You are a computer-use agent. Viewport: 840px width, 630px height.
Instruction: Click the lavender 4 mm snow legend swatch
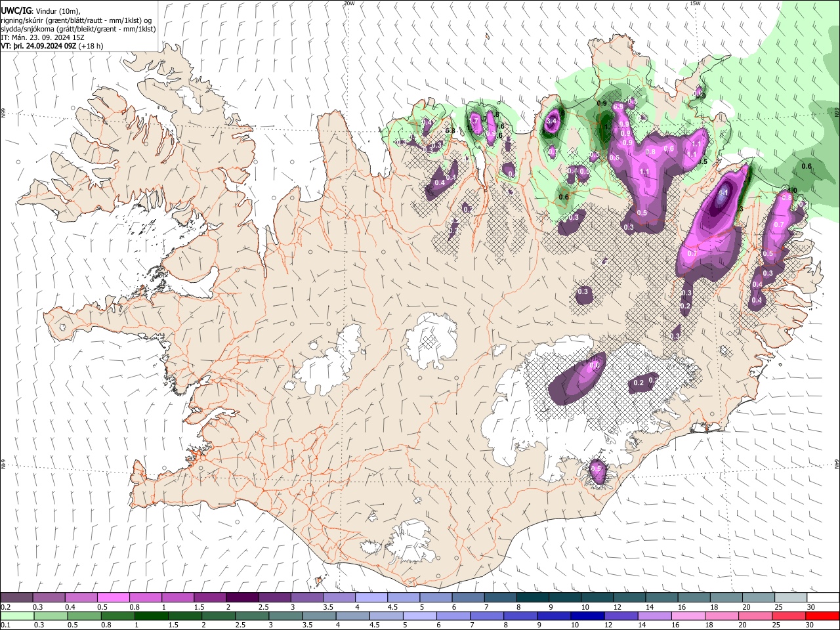coord(371,598)
